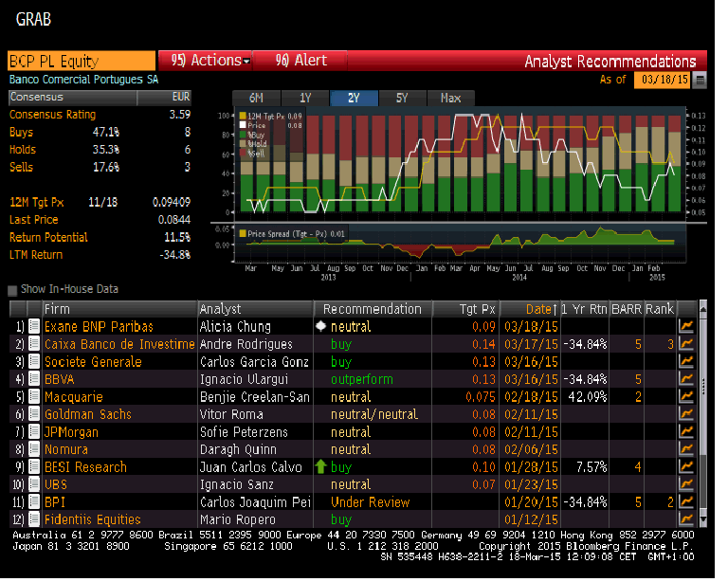Click the 1 Yr Rtn column header
This screenshot has width=728, height=582.
point(585,309)
